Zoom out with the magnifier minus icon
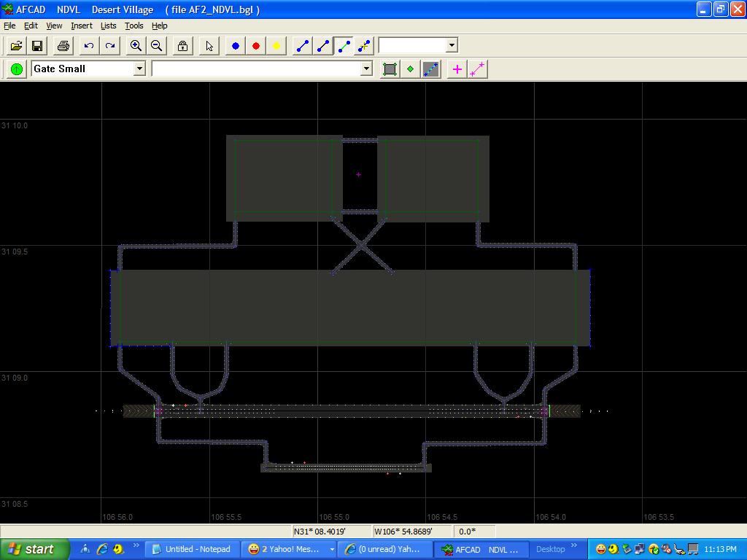Image resolution: width=747 pixels, height=560 pixels. 156,46
